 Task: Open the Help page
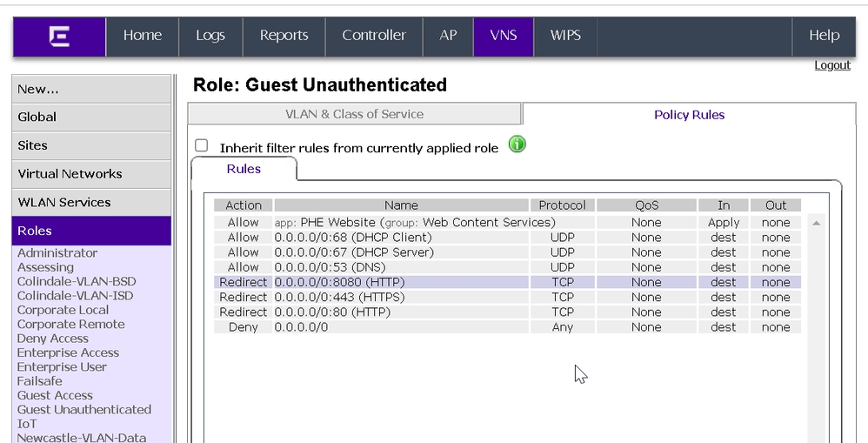pyautogui.click(x=824, y=36)
